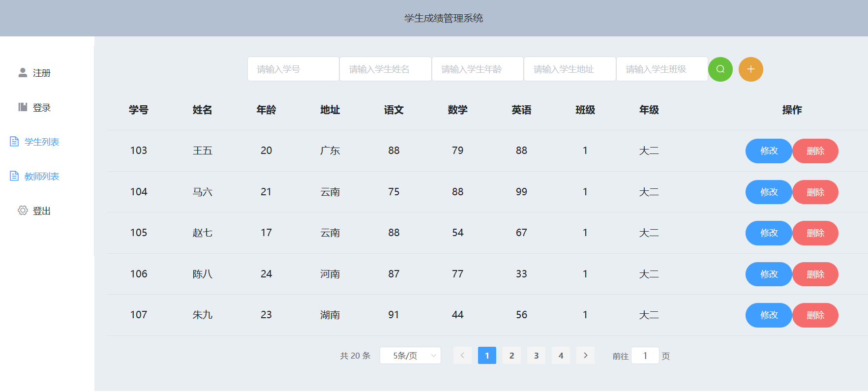This screenshot has width=868, height=392.
Task: Click 修改 for student 103 王五
Action: (x=769, y=151)
